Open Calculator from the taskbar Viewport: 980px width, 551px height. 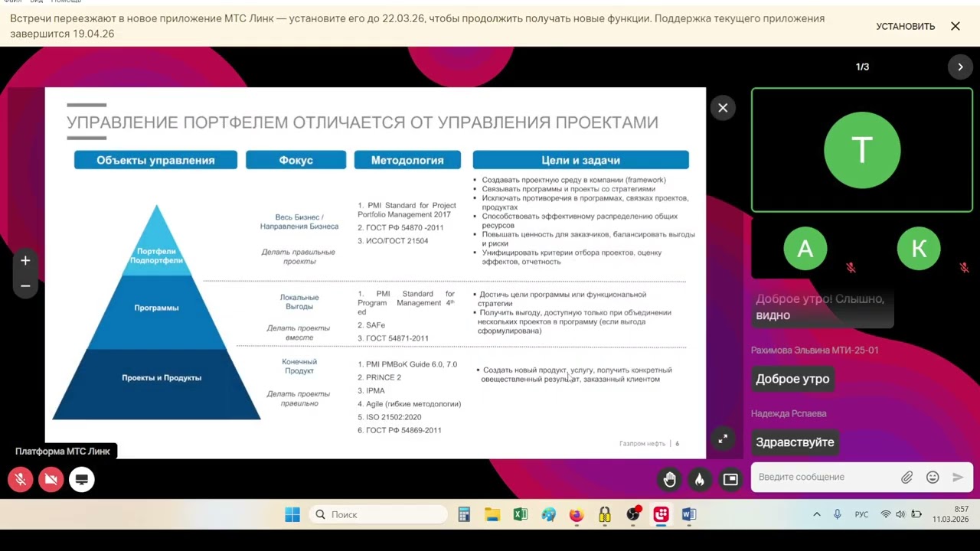pos(464,515)
